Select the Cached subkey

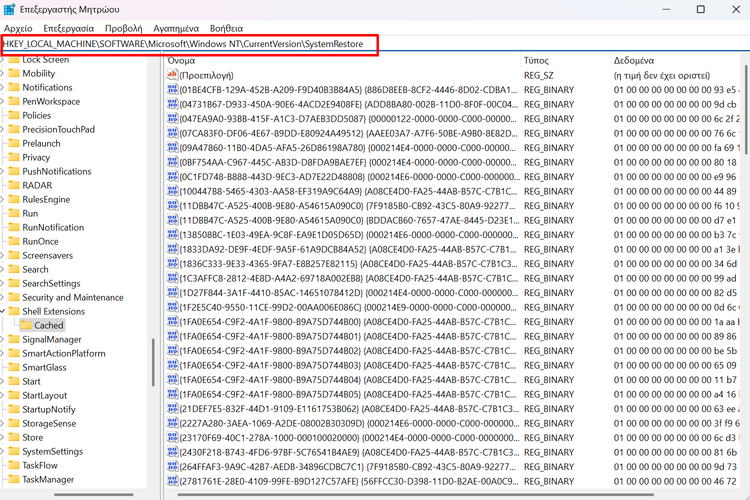click(48, 325)
